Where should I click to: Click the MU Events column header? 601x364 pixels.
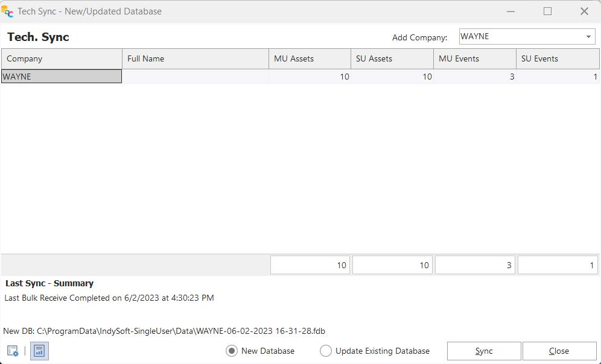[x=475, y=59]
